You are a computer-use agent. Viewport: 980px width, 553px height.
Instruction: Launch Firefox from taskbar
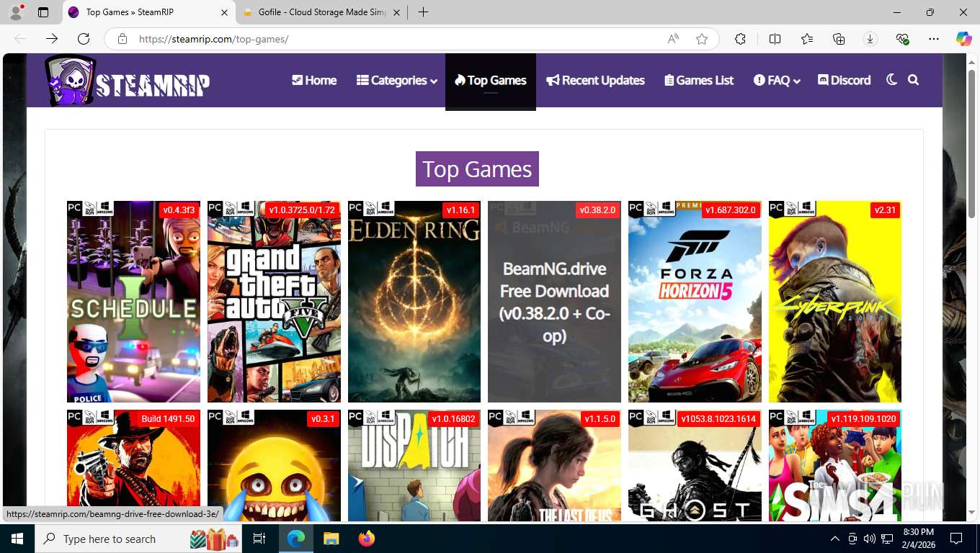tap(366, 539)
